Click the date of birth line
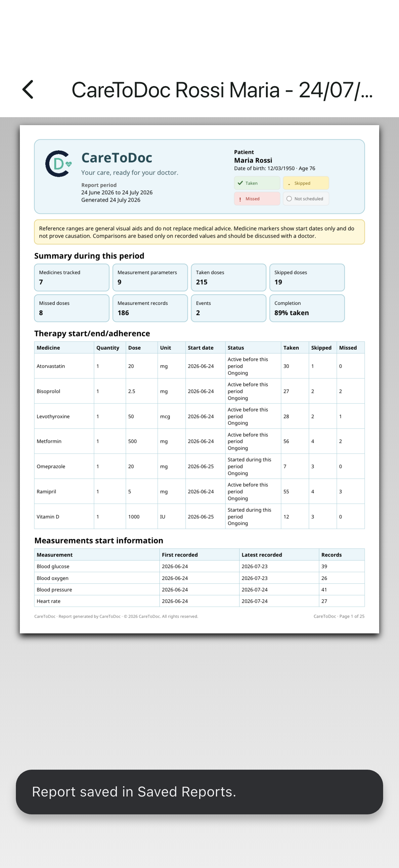 (x=274, y=169)
